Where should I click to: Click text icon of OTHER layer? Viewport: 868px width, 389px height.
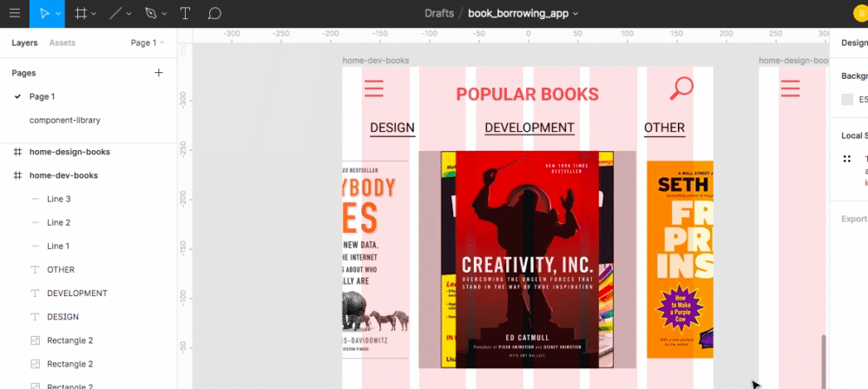(x=36, y=269)
